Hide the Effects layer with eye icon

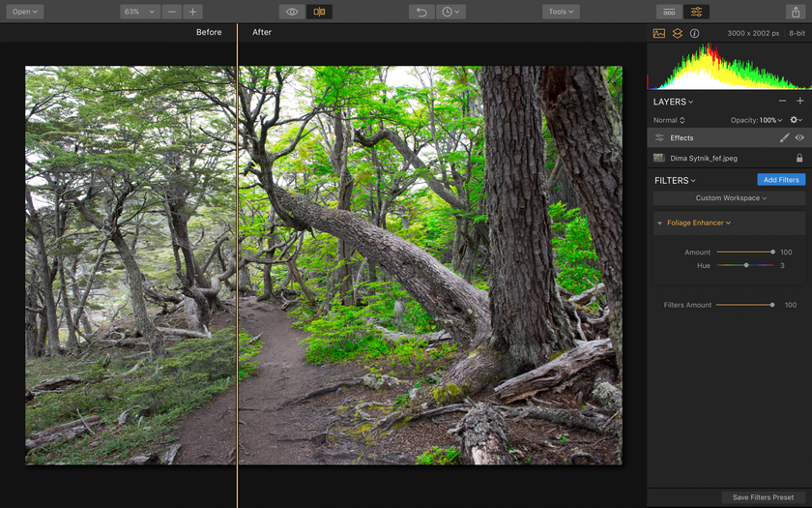pyautogui.click(x=799, y=137)
